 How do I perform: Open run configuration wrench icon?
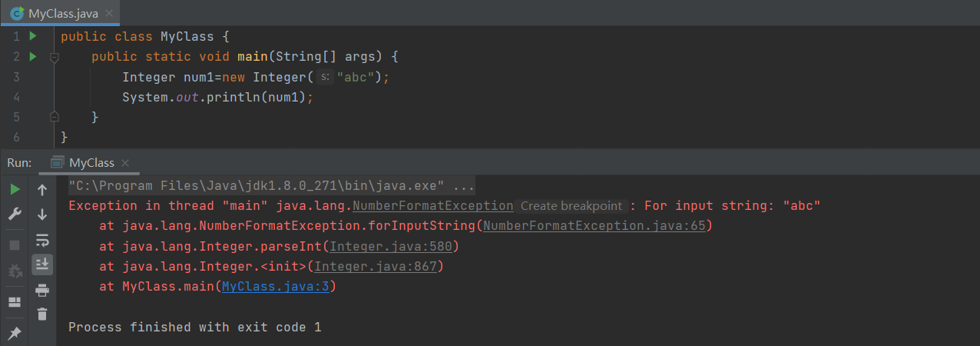(x=15, y=215)
